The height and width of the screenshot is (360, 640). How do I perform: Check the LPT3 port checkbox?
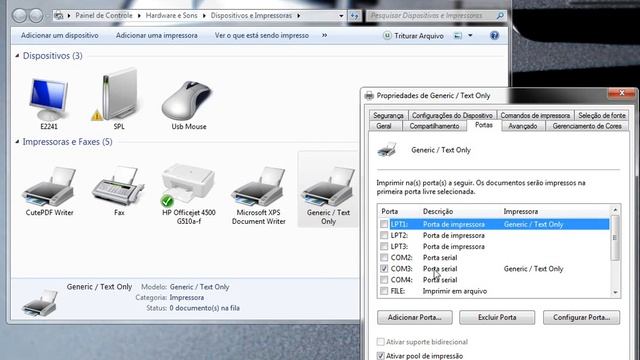(x=384, y=246)
